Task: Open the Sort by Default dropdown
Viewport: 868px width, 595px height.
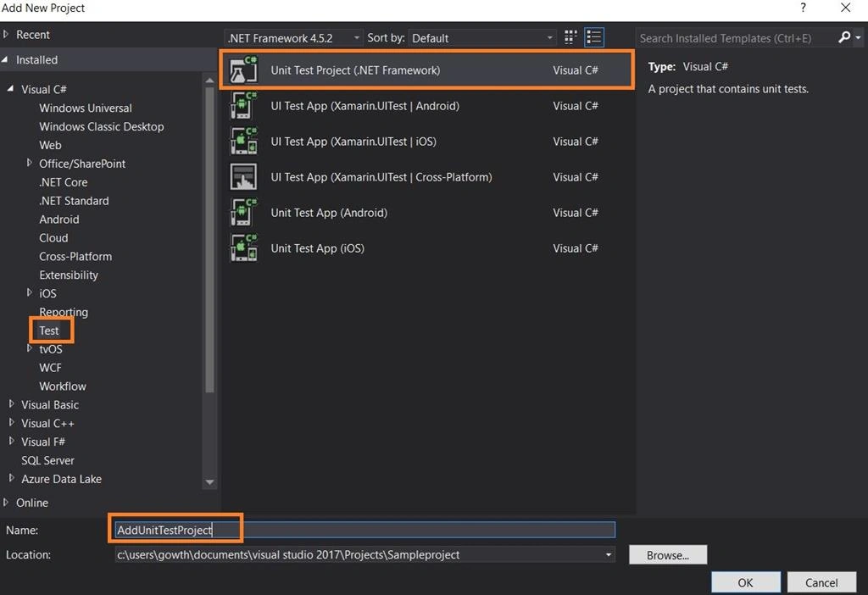Action: pos(482,37)
